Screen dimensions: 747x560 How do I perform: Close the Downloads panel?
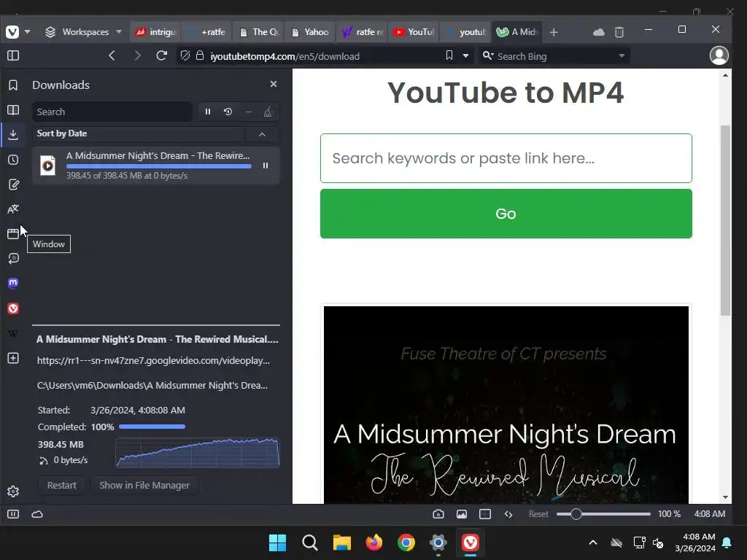(x=274, y=84)
